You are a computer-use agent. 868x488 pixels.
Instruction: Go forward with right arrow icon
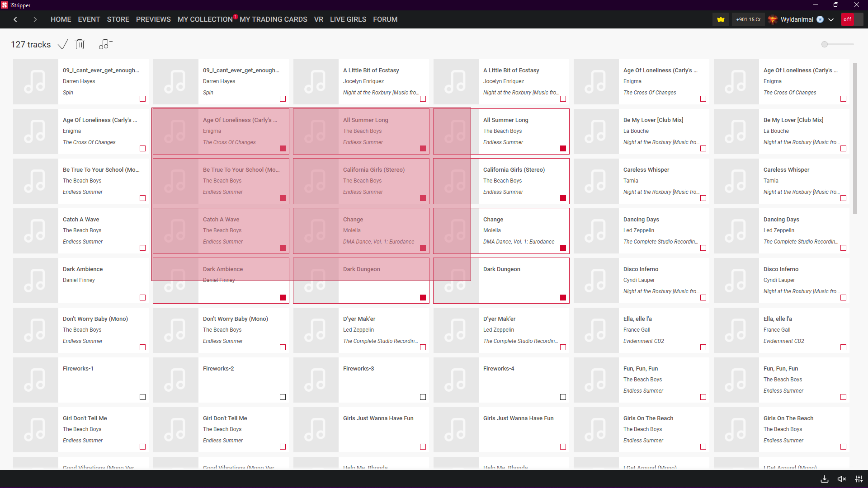click(35, 19)
